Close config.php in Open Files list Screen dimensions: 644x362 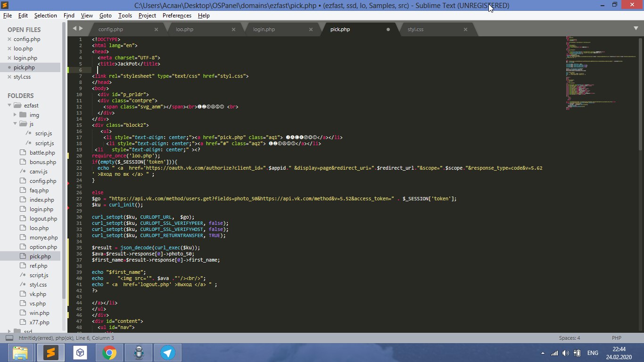tap(9, 39)
